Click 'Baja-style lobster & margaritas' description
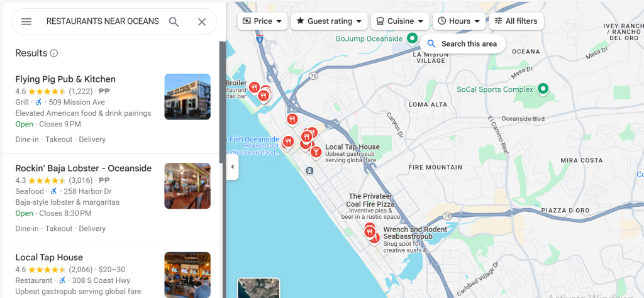Screen dimensions: 644x298 coord(67,202)
